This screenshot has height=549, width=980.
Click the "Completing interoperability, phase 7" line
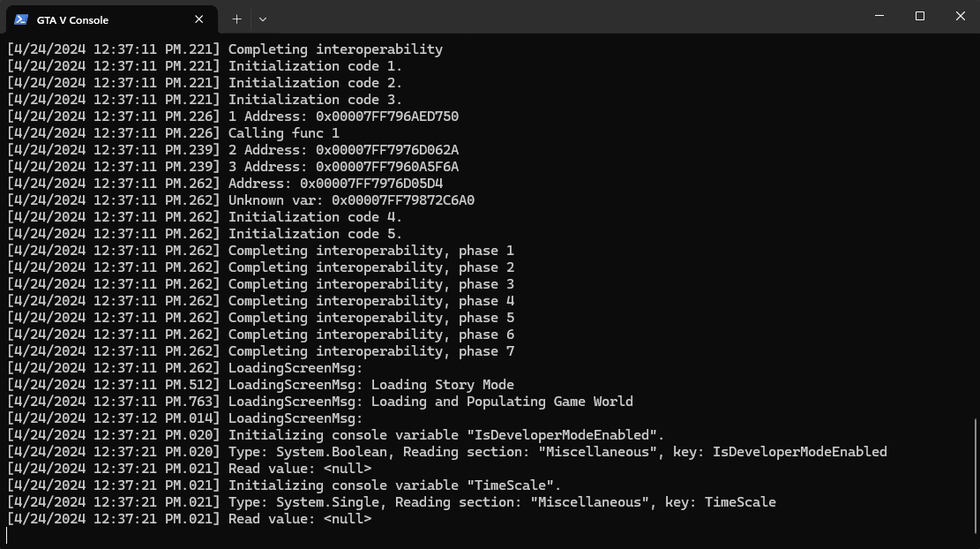[x=371, y=351]
